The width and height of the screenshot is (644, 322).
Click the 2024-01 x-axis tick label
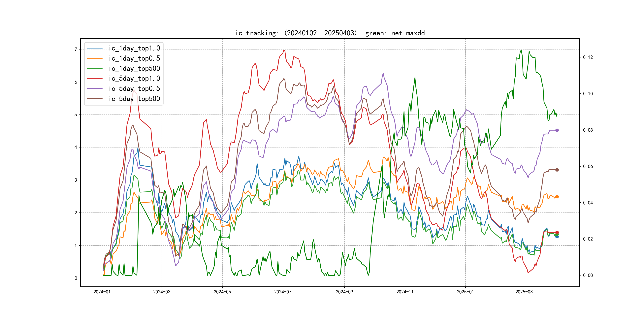(102, 292)
